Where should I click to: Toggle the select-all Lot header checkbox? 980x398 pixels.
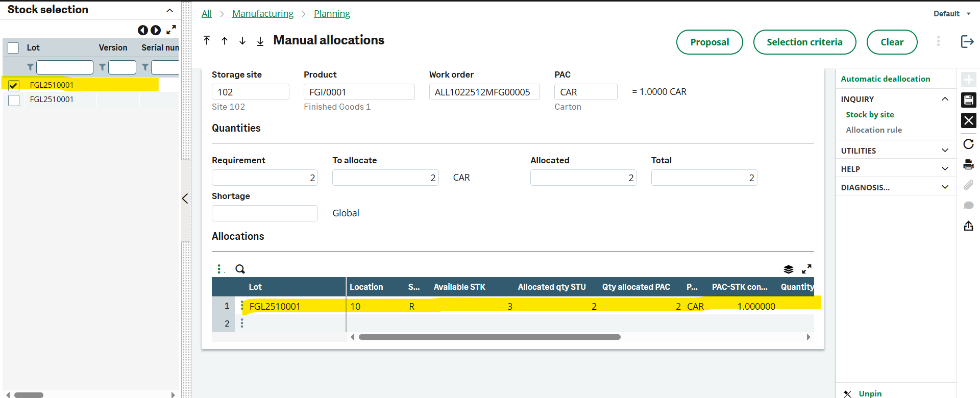coord(13,47)
